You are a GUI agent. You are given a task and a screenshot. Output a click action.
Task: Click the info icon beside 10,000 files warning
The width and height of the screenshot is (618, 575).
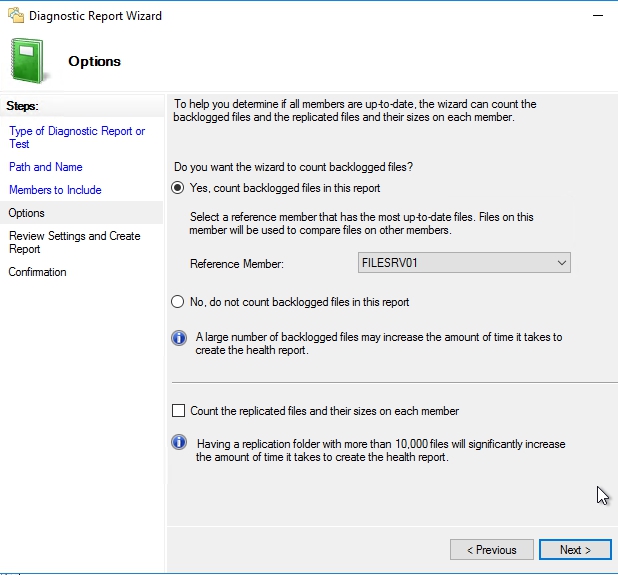click(x=179, y=442)
